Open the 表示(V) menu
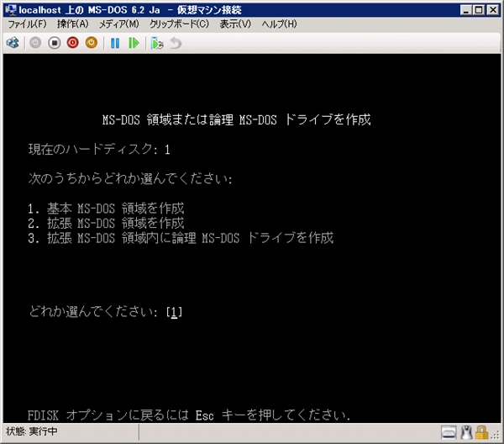 (x=235, y=24)
